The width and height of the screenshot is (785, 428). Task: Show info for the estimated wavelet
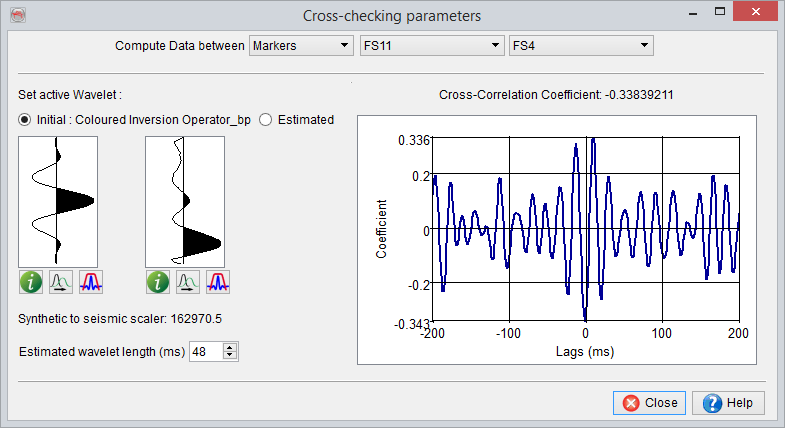click(x=158, y=283)
